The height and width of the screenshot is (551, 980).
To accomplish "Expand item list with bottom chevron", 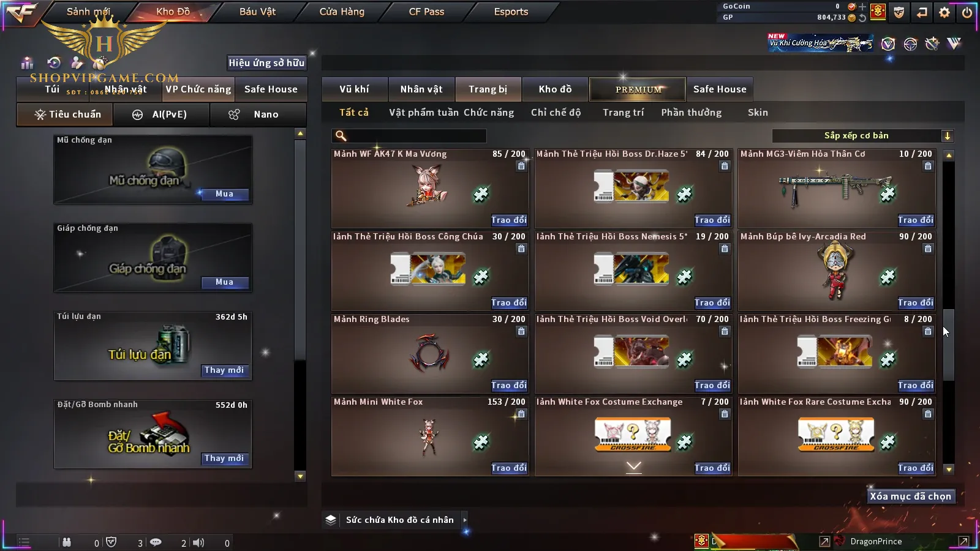I will [634, 467].
